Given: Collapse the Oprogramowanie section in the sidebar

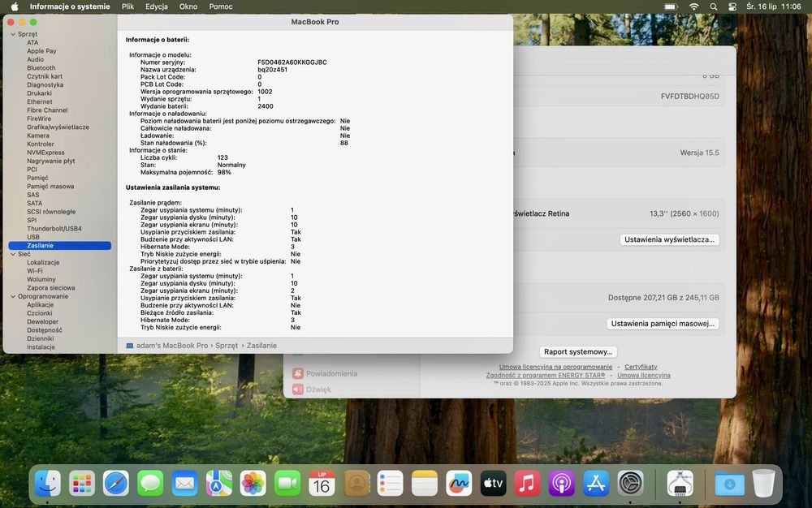Looking at the screenshot, I should 13,296.
